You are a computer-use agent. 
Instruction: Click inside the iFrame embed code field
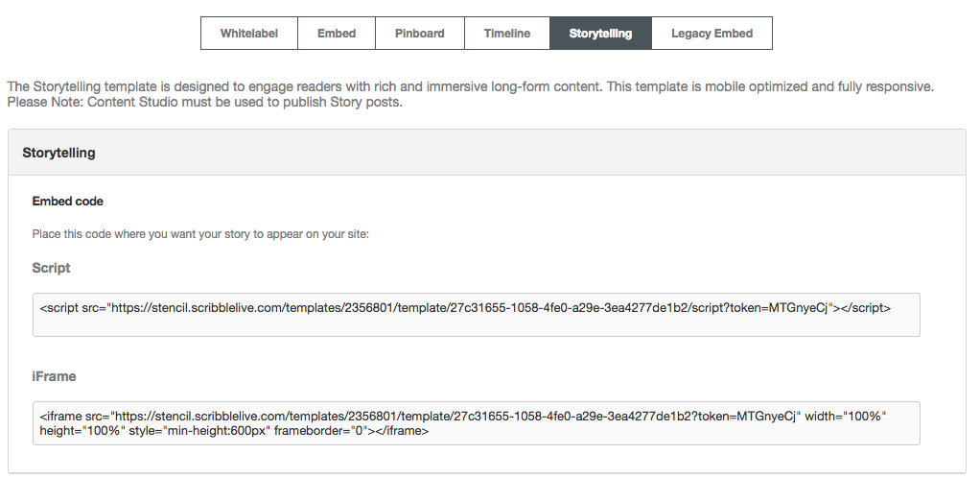(x=477, y=423)
